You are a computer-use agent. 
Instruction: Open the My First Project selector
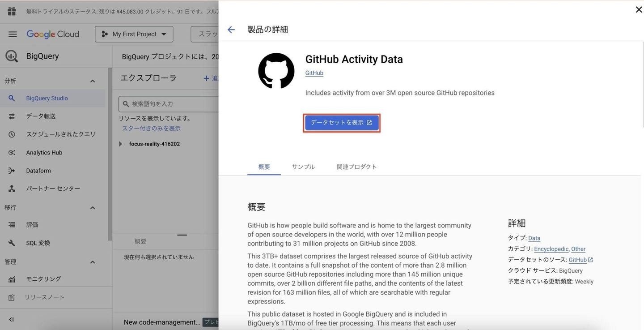[x=134, y=34]
